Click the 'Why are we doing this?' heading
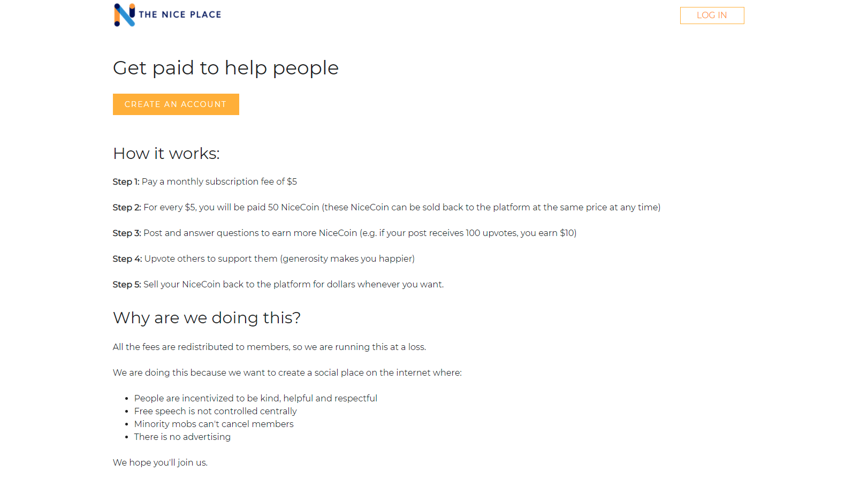Image resolution: width=868 pixels, height=479 pixels. pyautogui.click(x=207, y=317)
